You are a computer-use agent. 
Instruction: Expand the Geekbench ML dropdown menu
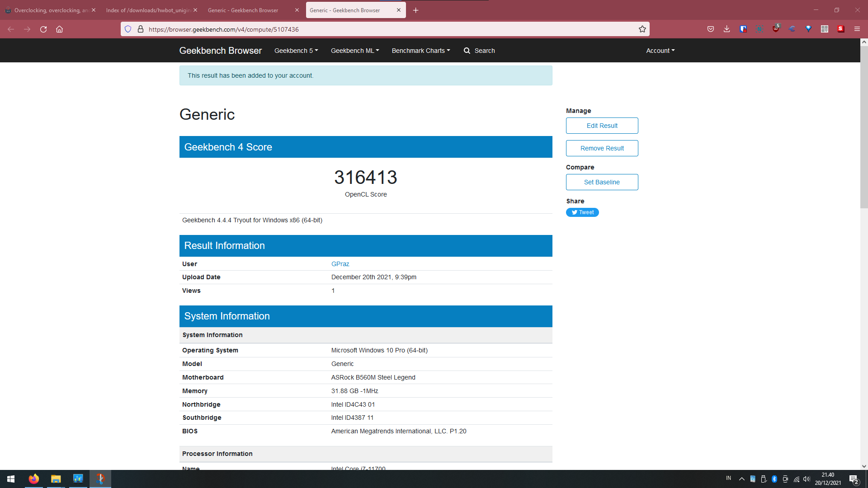click(x=355, y=51)
